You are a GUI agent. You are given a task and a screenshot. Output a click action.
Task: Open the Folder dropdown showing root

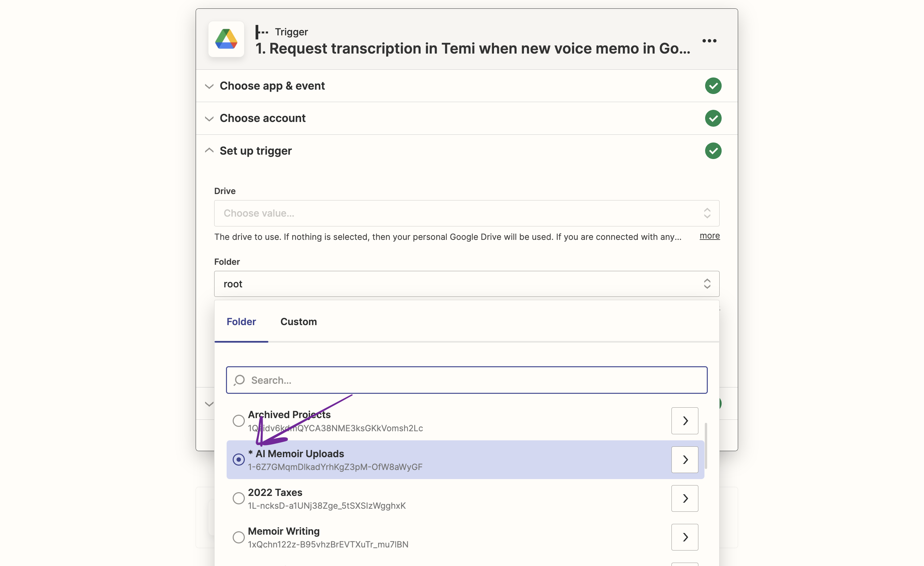point(466,284)
